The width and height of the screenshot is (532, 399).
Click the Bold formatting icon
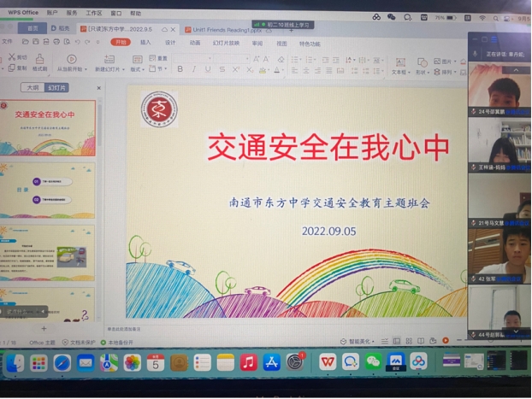[181, 69]
